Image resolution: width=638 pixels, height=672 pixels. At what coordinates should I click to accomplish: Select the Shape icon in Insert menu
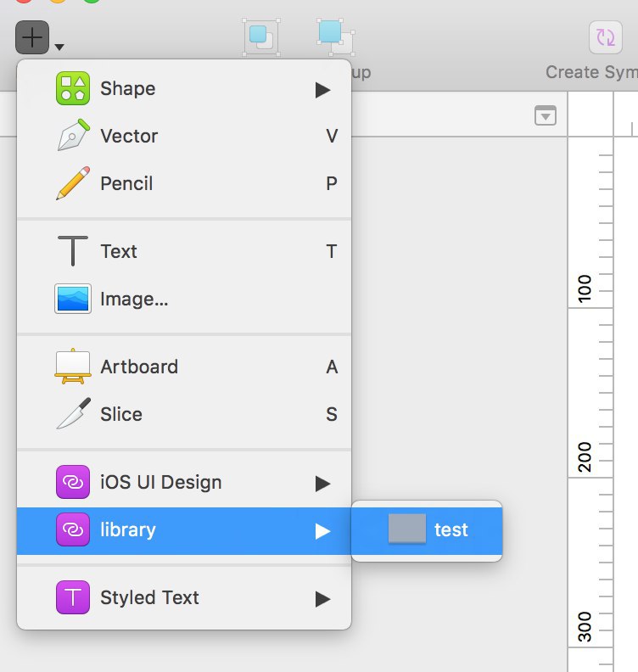pos(73,88)
